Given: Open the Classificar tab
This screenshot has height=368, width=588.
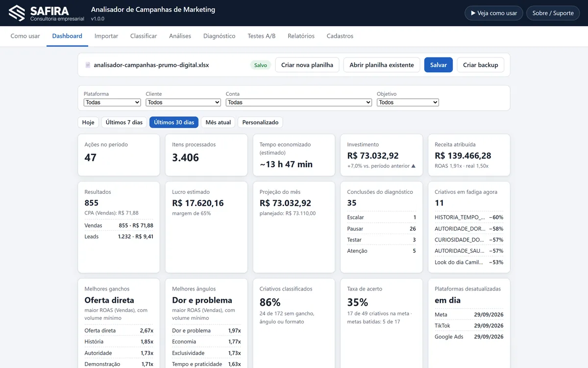Looking at the screenshot, I should click(144, 36).
